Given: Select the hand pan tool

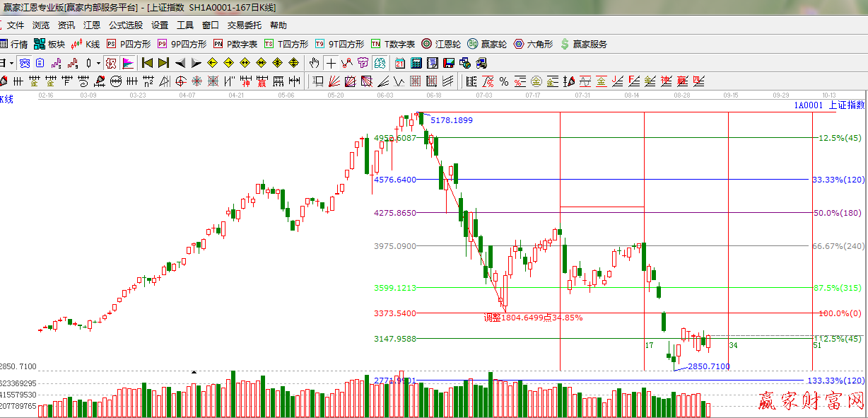Looking at the screenshot, I should point(314,63).
